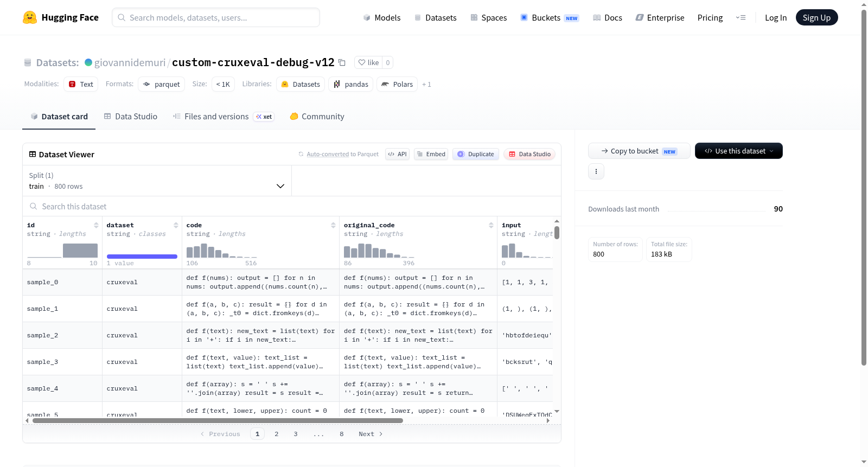The width and height of the screenshot is (868, 467).
Task: Sort the code column
Action: click(x=333, y=225)
